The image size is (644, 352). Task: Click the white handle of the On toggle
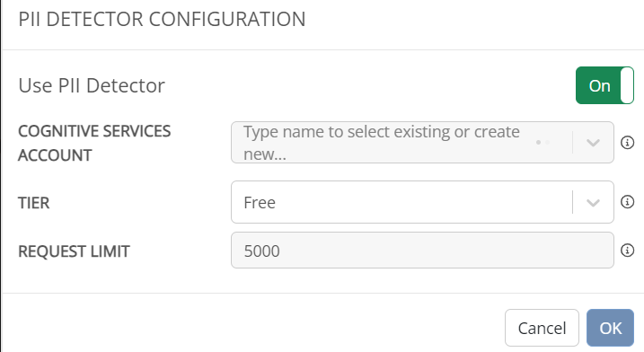pyautogui.click(x=627, y=85)
